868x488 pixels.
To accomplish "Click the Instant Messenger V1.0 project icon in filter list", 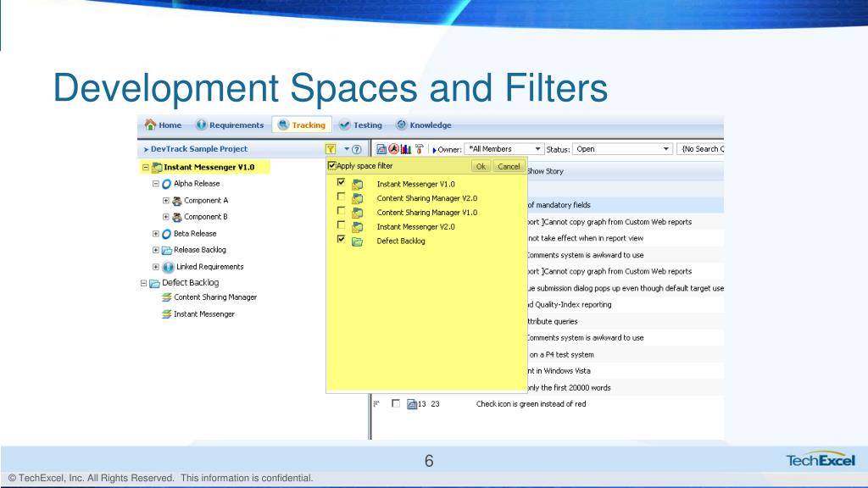I will (358, 184).
